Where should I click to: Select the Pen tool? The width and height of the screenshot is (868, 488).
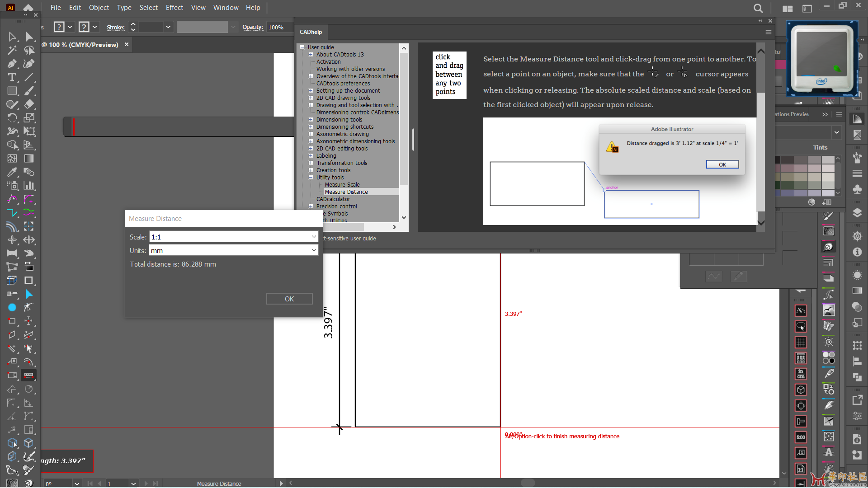[x=12, y=64]
